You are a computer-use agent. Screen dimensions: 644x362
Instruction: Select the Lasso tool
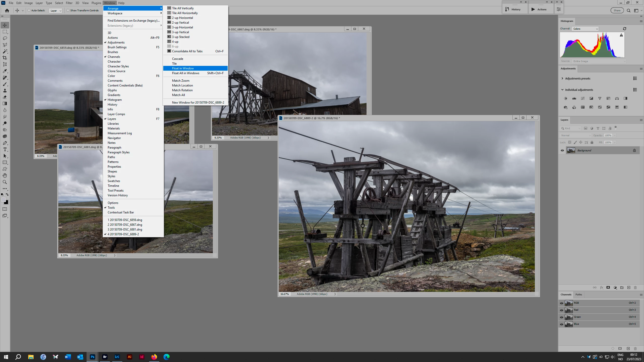click(x=5, y=38)
